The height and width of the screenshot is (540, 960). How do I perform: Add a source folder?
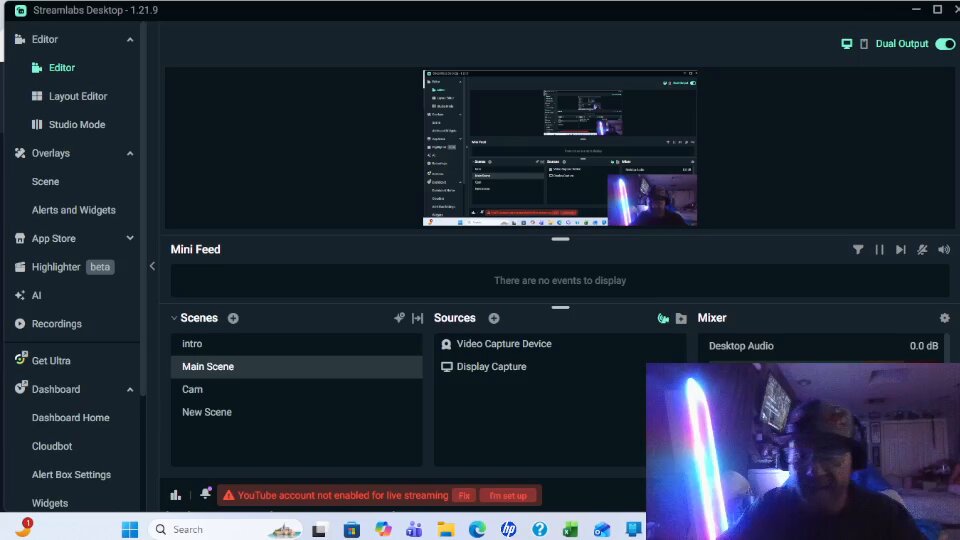[681, 318]
